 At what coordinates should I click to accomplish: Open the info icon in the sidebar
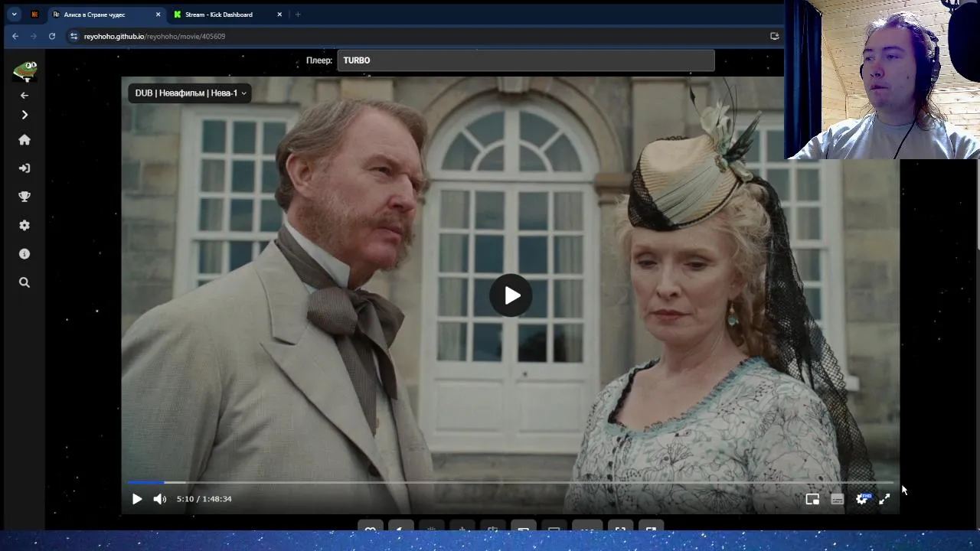click(x=24, y=253)
